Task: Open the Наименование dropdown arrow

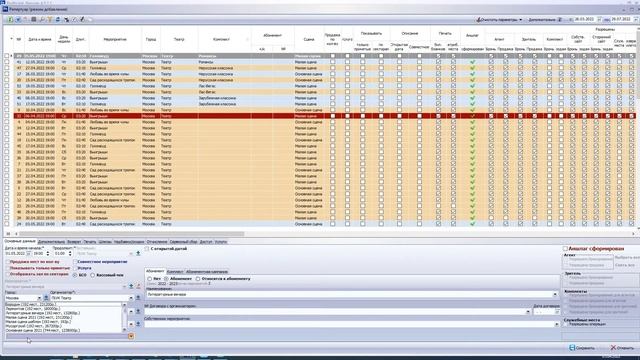Action: pyautogui.click(x=555, y=294)
